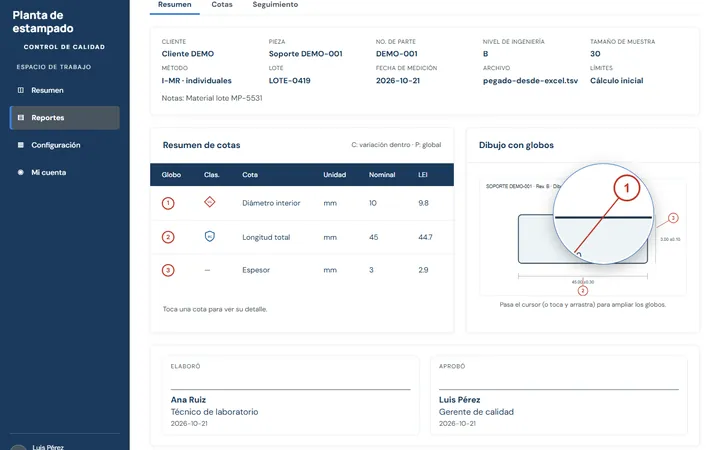Open the Resumen sidebar item

(x=64, y=90)
